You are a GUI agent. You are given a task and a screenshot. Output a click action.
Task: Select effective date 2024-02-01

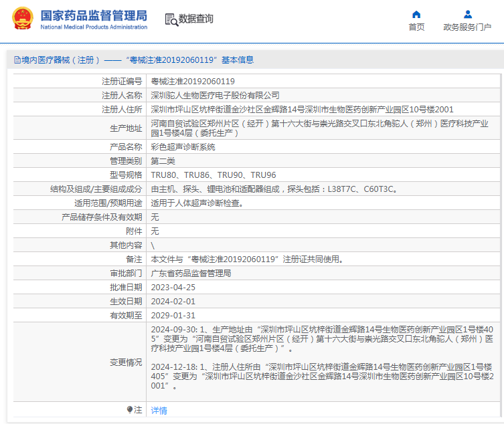173,302
